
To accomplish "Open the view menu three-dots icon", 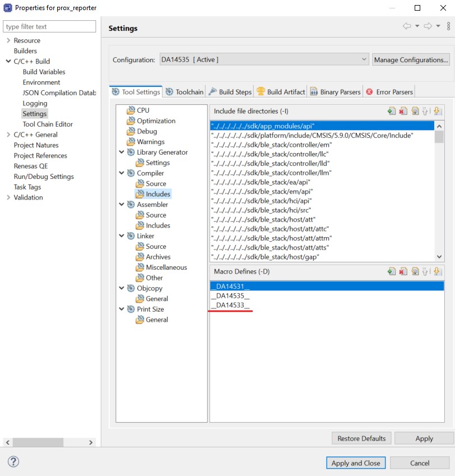I will 448,26.
